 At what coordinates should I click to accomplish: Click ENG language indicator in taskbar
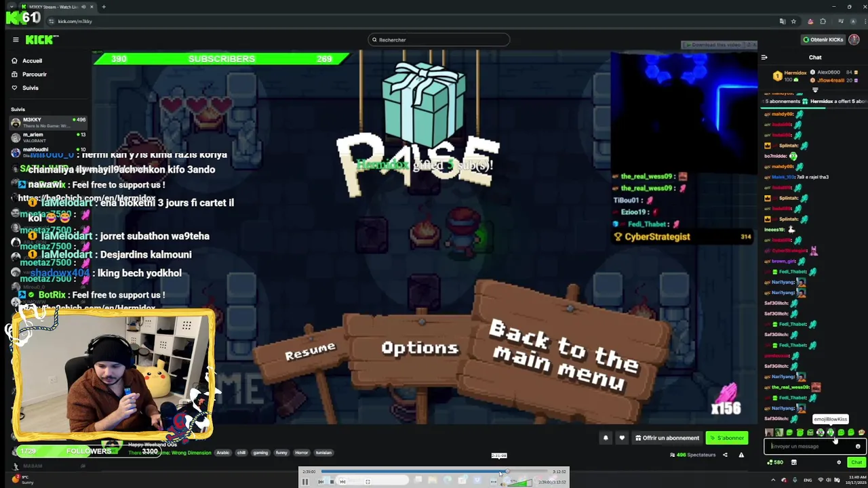click(808, 480)
